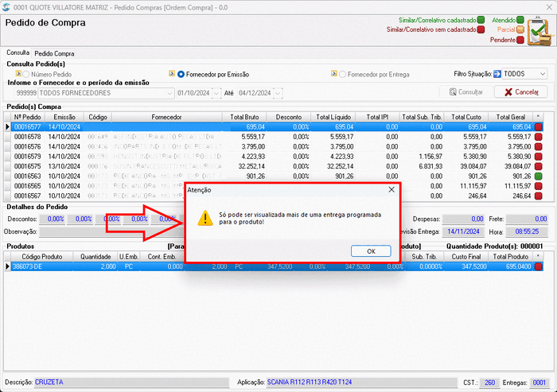This screenshot has height=392, width=557.
Task: Click red status icon of order 00016575
Action: tap(538, 166)
